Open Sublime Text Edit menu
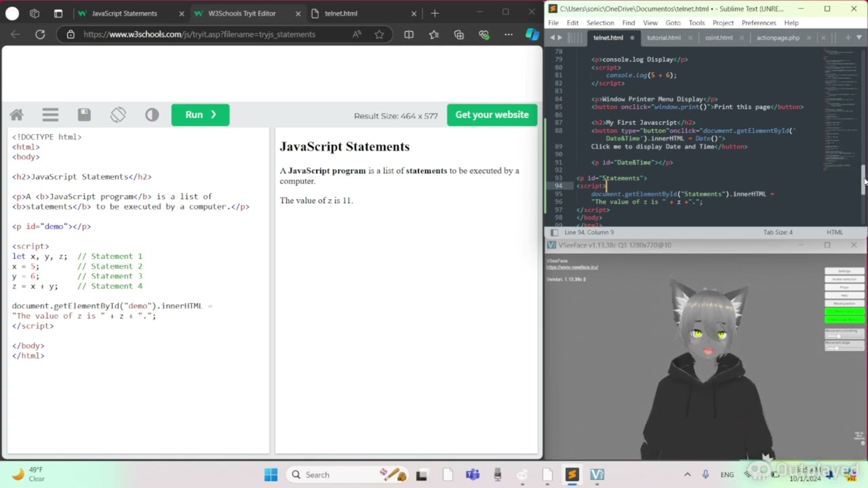The height and width of the screenshot is (488, 868). 572,22
